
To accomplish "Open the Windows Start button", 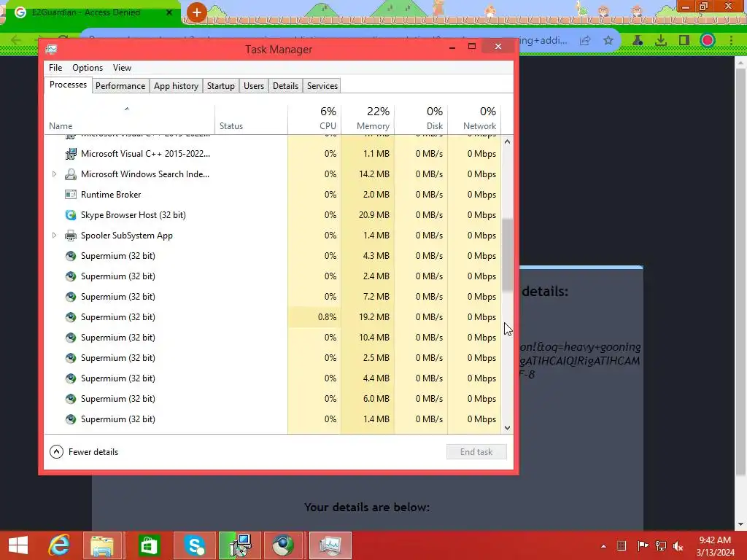I will (x=18, y=545).
